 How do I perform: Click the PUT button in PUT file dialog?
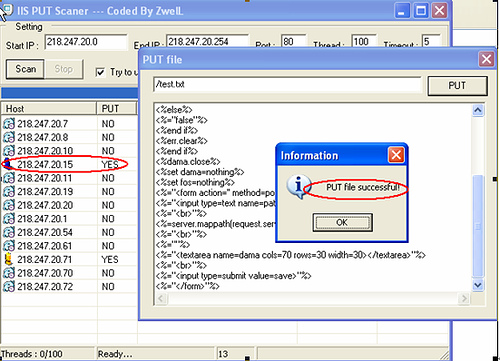(457, 86)
